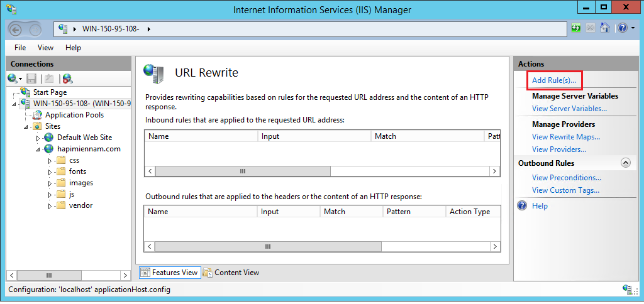Click the Forward navigation arrow
Viewport: 644px width, 304px height.
(36, 29)
